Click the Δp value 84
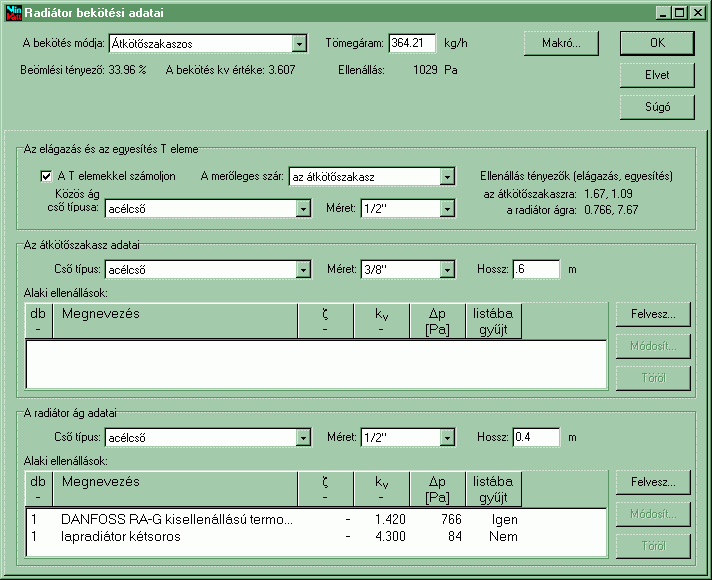The image size is (712, 580). [455, 536]
